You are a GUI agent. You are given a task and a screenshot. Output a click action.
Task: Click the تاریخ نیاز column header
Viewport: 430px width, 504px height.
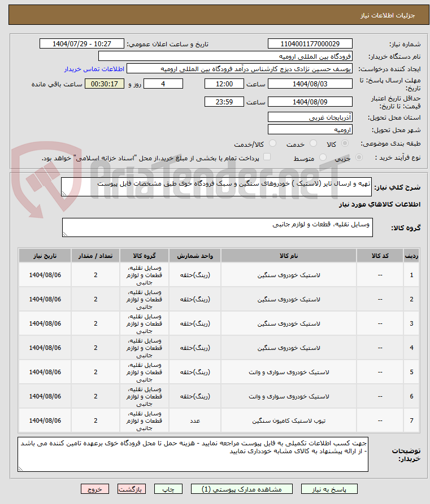[x=45, y=256]
